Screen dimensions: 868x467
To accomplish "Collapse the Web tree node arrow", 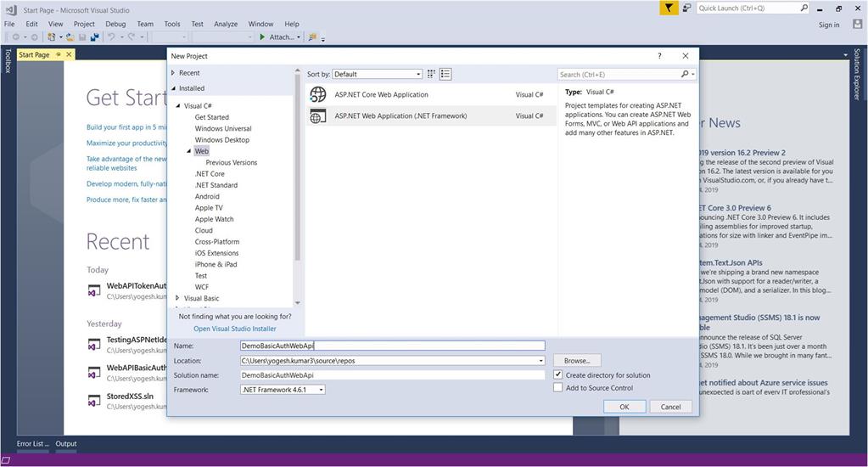I will [x=188, y=150].
